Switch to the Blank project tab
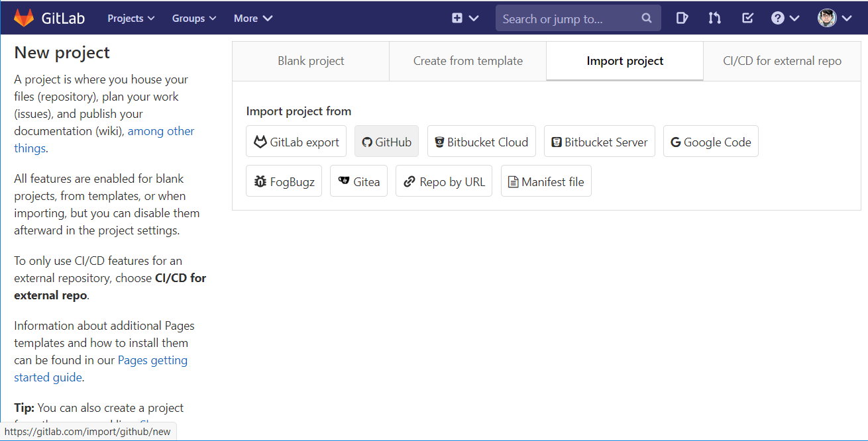Image resolution: width=868 pixels, height=441 pixels. pyautogui.click(x=311, y=61)
